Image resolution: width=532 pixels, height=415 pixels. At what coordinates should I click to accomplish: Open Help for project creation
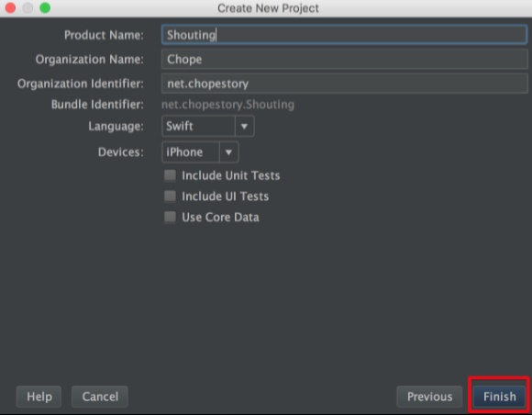tap(39, 397)
